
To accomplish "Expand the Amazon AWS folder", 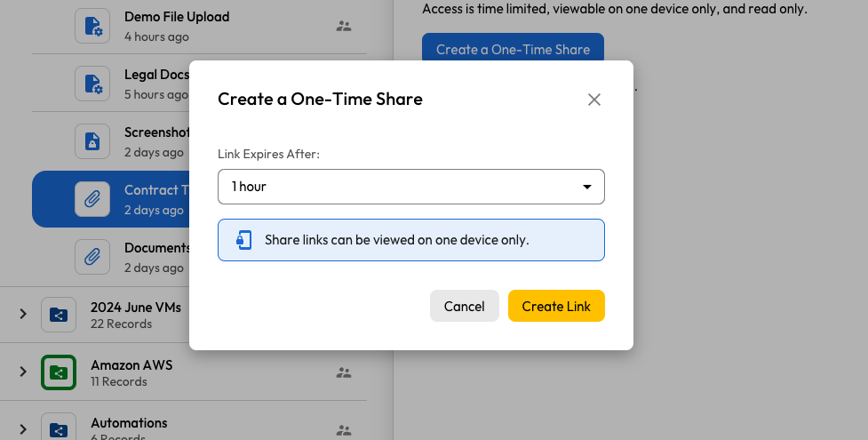I will pyautogui.click(x=23, y=372).
